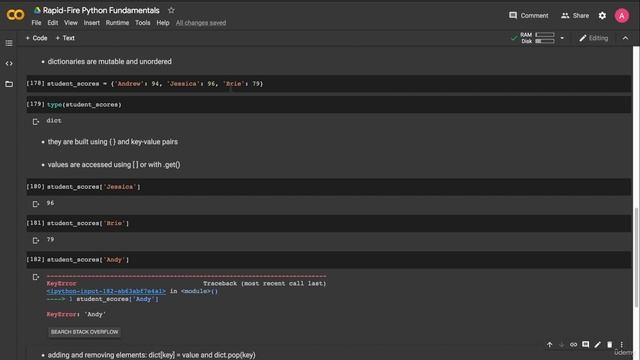Open the Editing mode dropdown
The image size is (640, 360).
click(593, 38)
